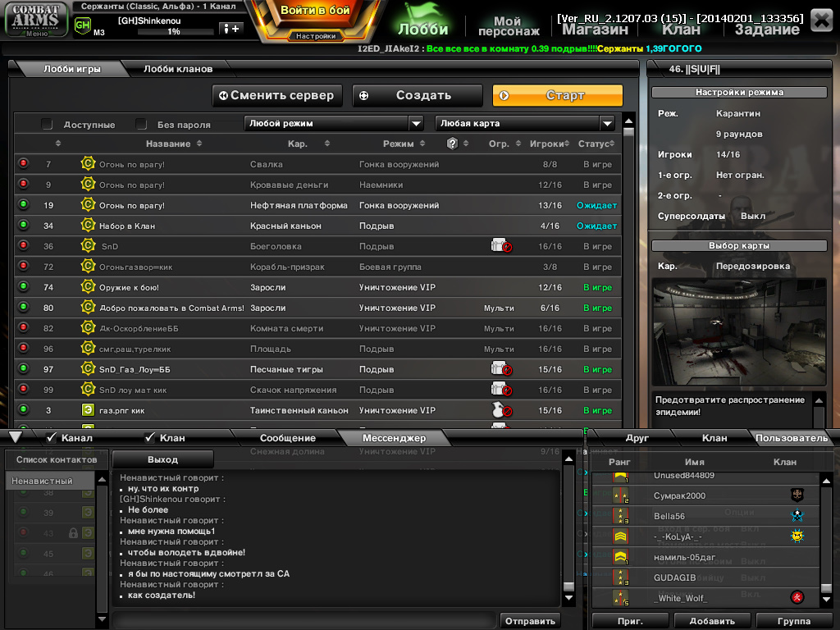Click clan emblem next to Сумрак2000

tap(797, 495)
